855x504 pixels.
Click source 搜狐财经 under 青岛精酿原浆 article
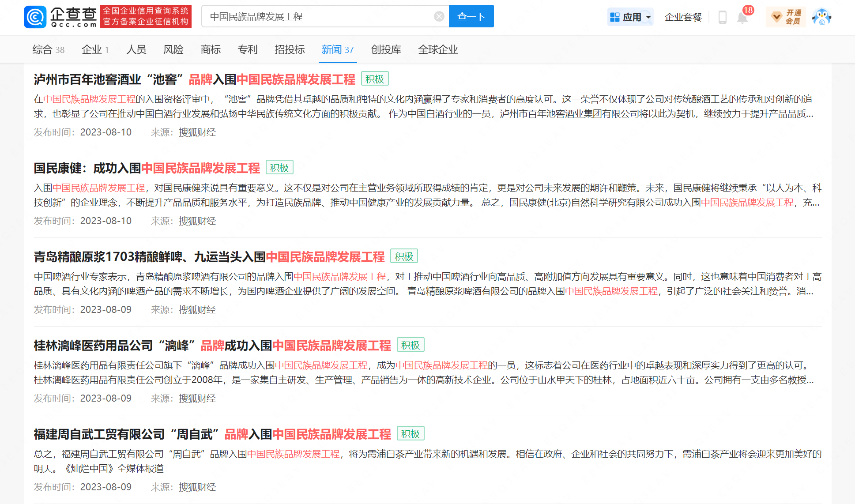click(x=197, y=310)
